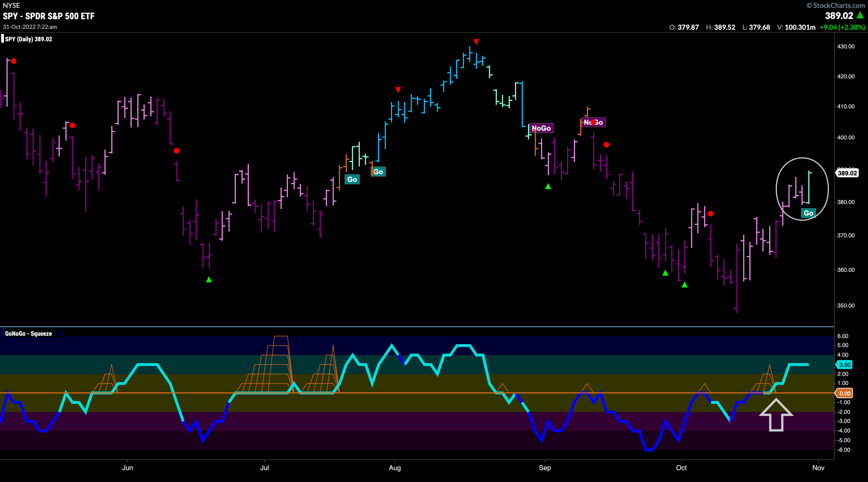Click the lowest green up-triangle near October start
868x482 pixels.
[x=684, y=285]
